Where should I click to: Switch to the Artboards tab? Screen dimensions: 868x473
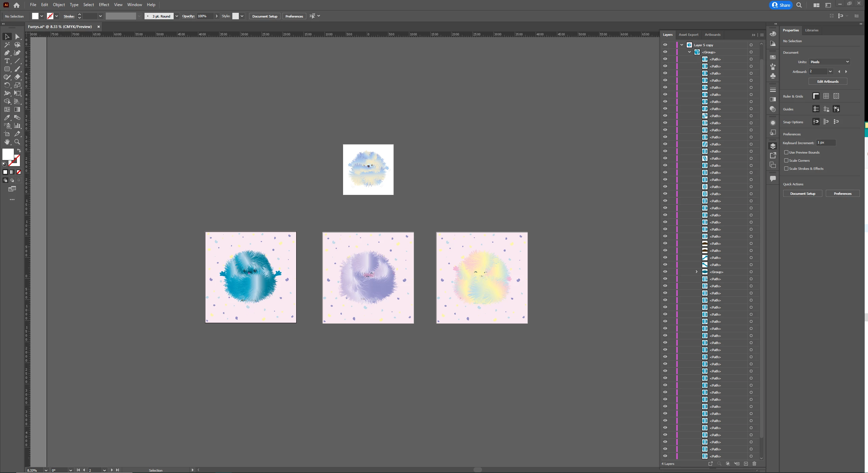(x=712, y=34)
